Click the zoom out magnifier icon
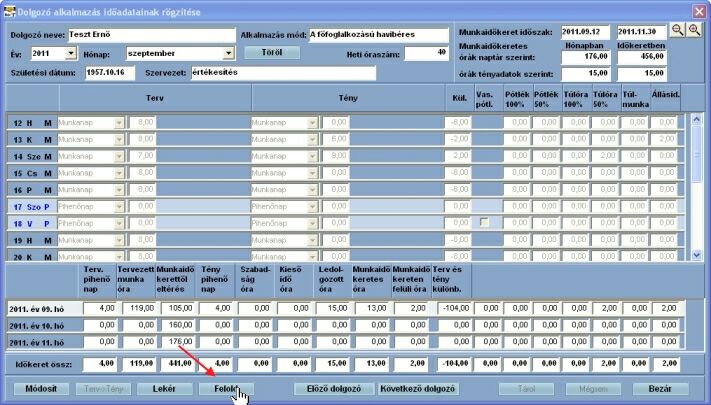 click(x=677, y=30)
